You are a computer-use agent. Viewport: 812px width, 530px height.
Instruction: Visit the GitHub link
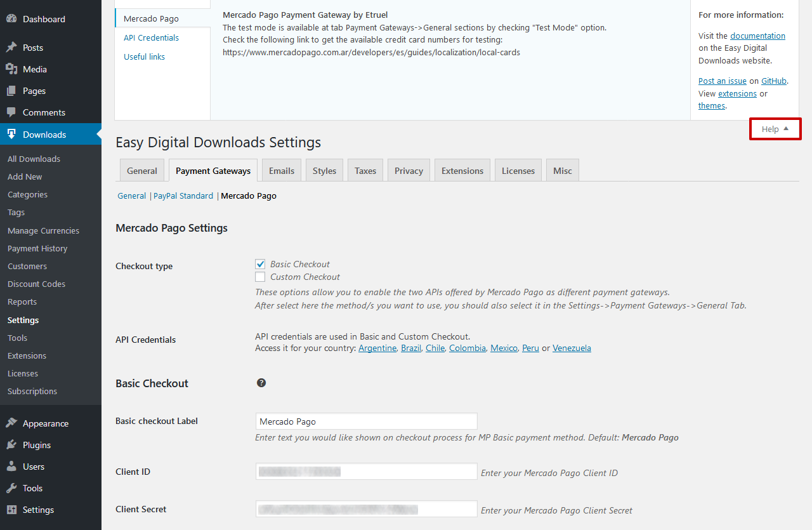click(x=774, y=81)
